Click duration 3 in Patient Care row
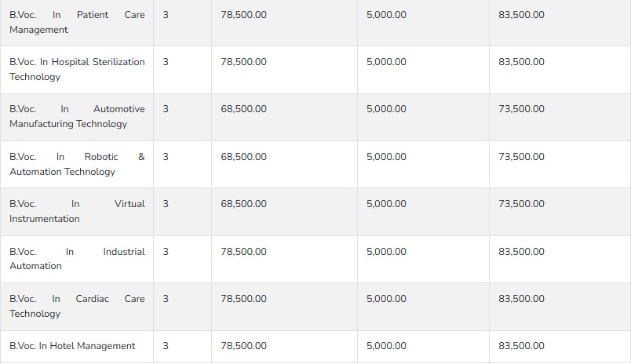The width and height of the screenshot is (631, 364). point(166,15)
